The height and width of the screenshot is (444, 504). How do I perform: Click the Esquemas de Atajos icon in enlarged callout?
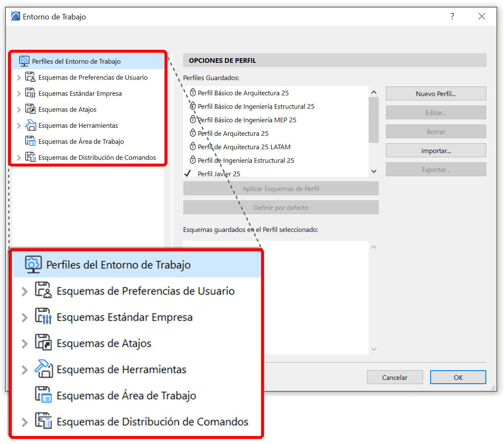tap(43, 343)
